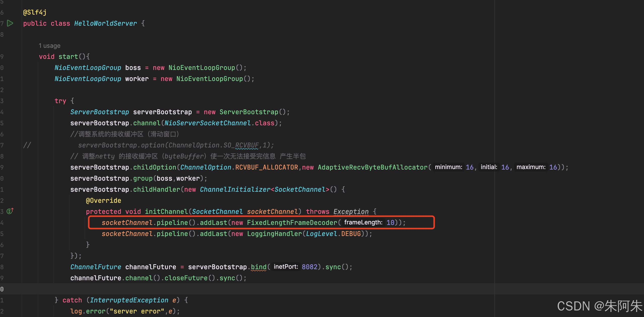Open the '1 usage' hint above start()

[50, 46]
